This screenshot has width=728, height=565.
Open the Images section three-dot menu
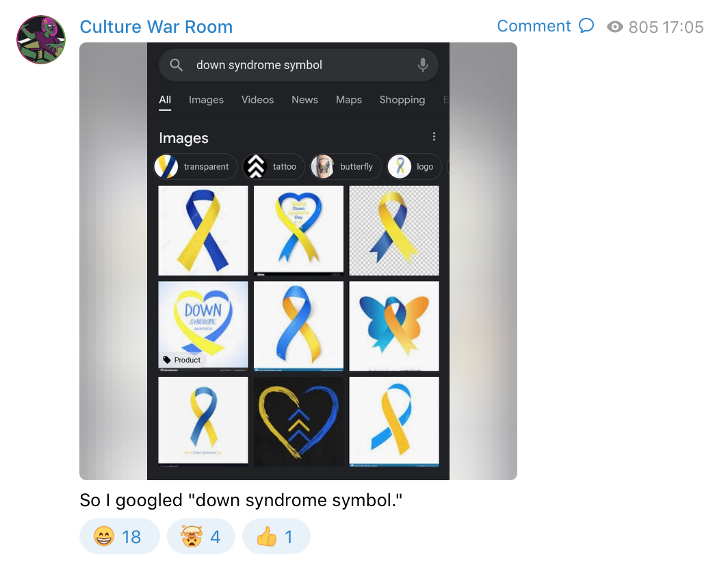434,137
